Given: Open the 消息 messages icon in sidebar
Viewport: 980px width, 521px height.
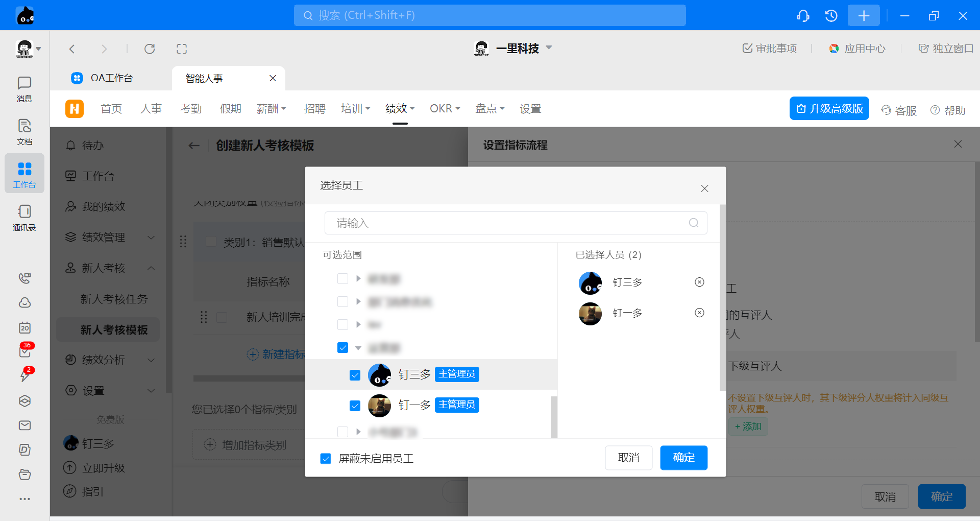Looking at the screenshot, I should (24, 89).
